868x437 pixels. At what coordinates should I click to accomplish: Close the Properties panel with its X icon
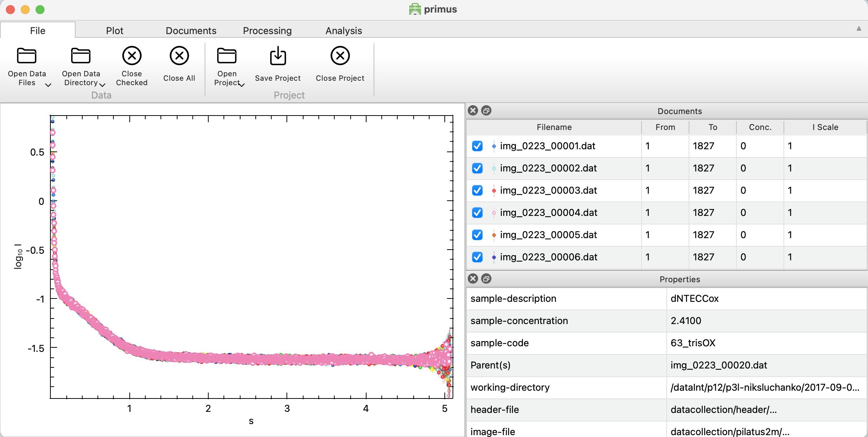473,279
